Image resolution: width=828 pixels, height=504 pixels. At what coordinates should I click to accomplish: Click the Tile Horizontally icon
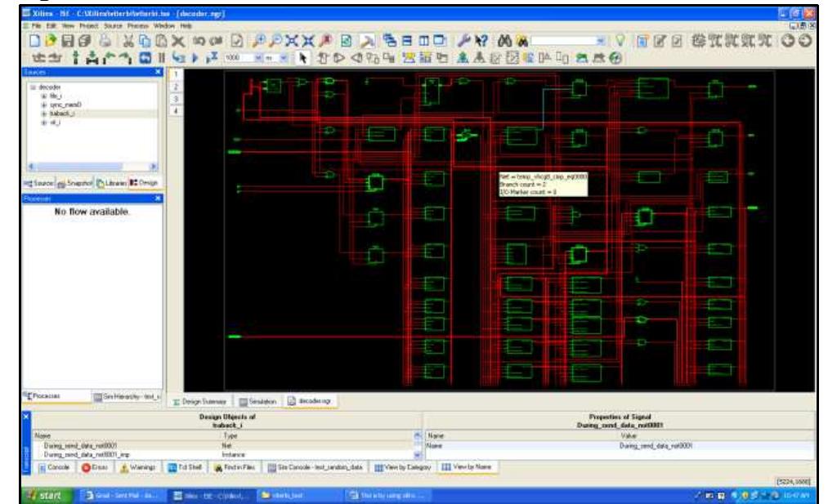pos(407,41)
